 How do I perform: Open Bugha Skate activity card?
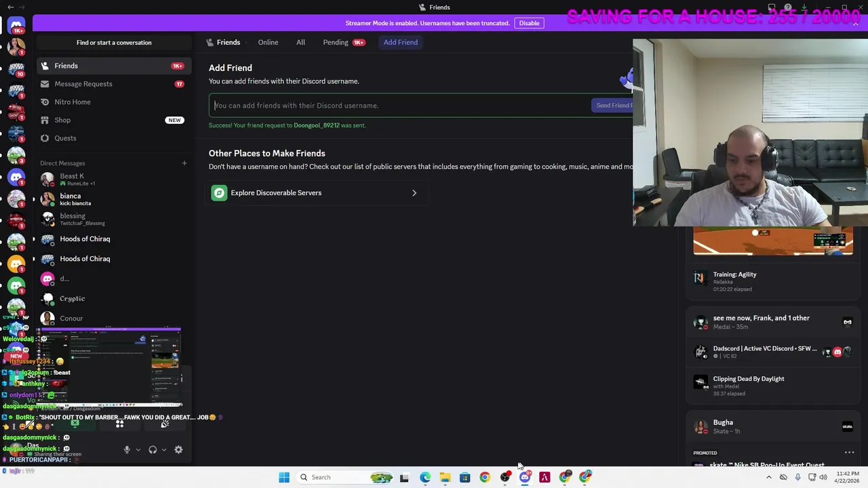click(x=772, y=426)
